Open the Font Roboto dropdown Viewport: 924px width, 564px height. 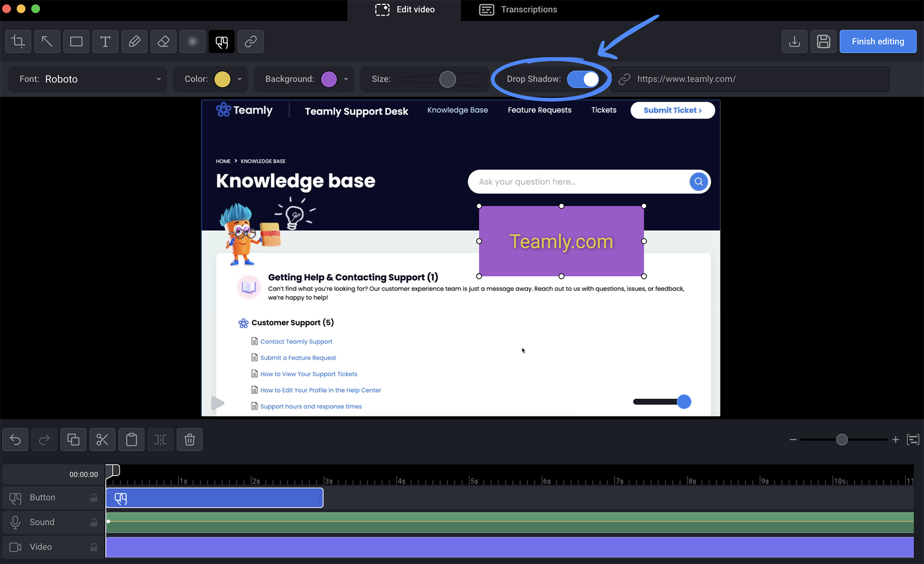88,79
